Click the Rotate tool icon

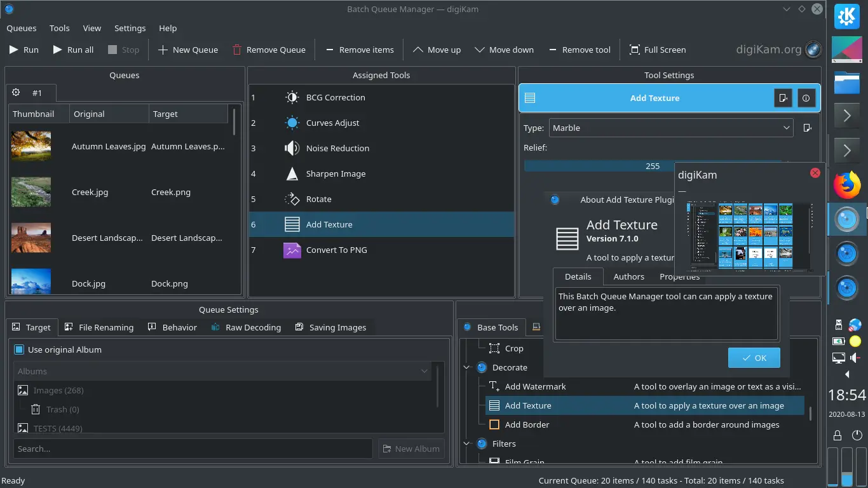292,199
